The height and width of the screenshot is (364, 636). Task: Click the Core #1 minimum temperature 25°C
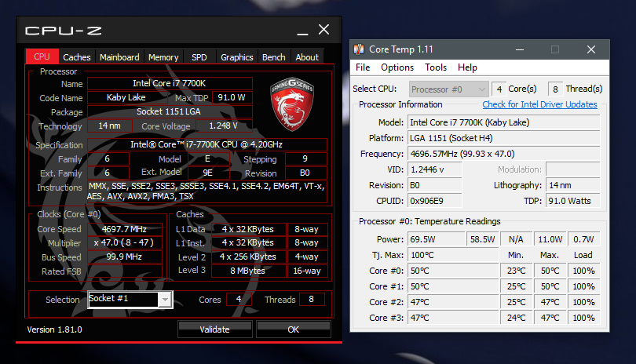(516, 286)
